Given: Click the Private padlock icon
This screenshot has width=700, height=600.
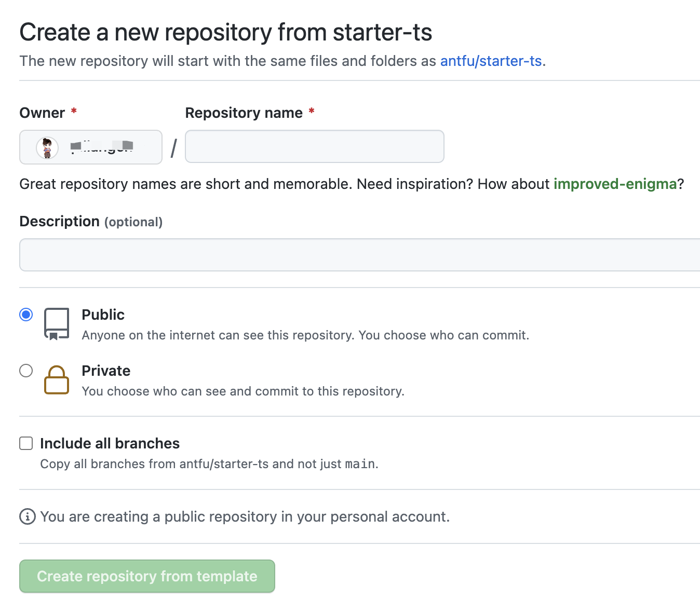Looking at the screenshot, I should coord(57,380).
